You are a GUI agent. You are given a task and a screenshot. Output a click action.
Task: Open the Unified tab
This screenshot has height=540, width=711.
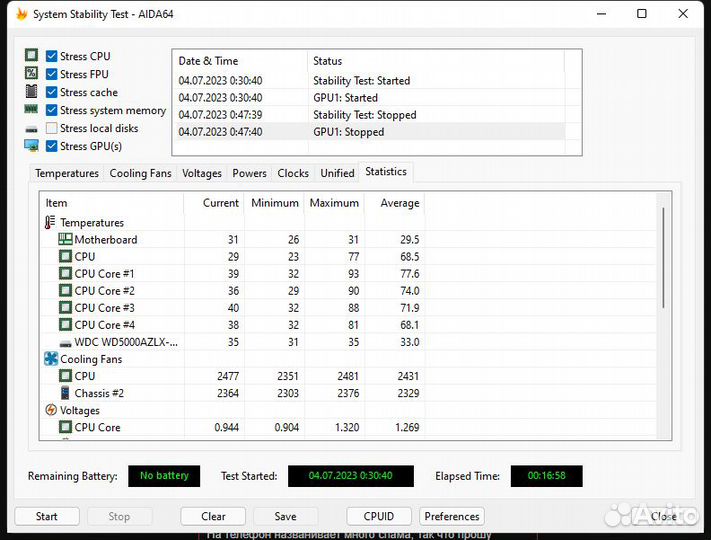click(x=337, y=173)
